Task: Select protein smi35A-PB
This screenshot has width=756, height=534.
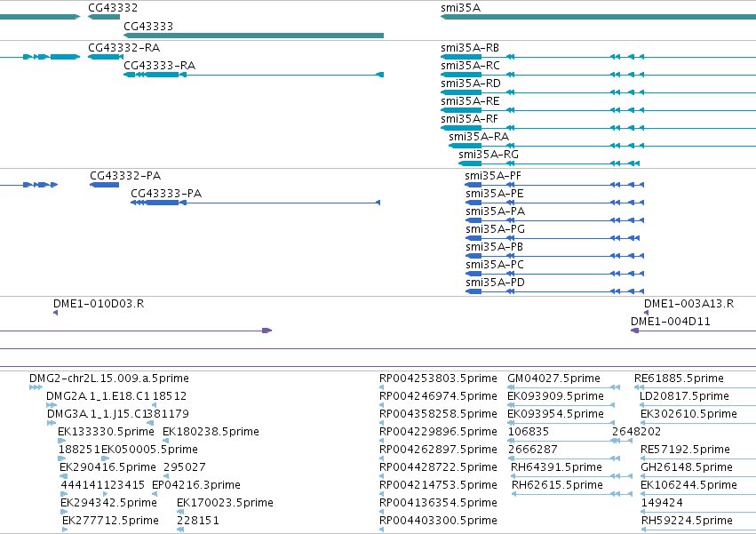Action: pos(494,247)
